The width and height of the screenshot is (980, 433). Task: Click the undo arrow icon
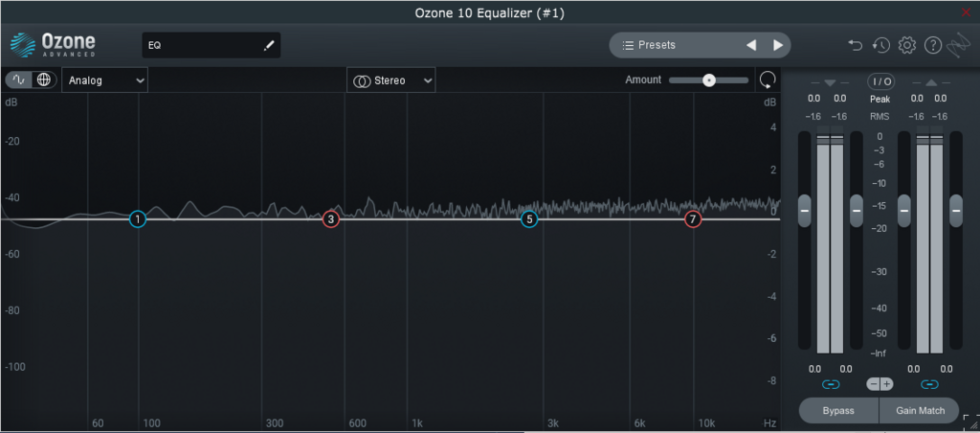click(x=855, y=45)
